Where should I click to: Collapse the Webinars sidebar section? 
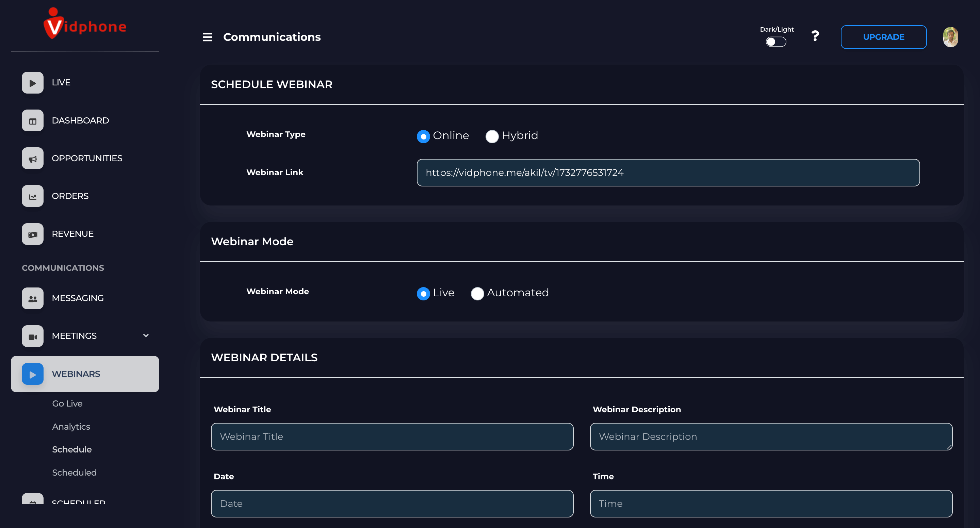click(85, 374)
